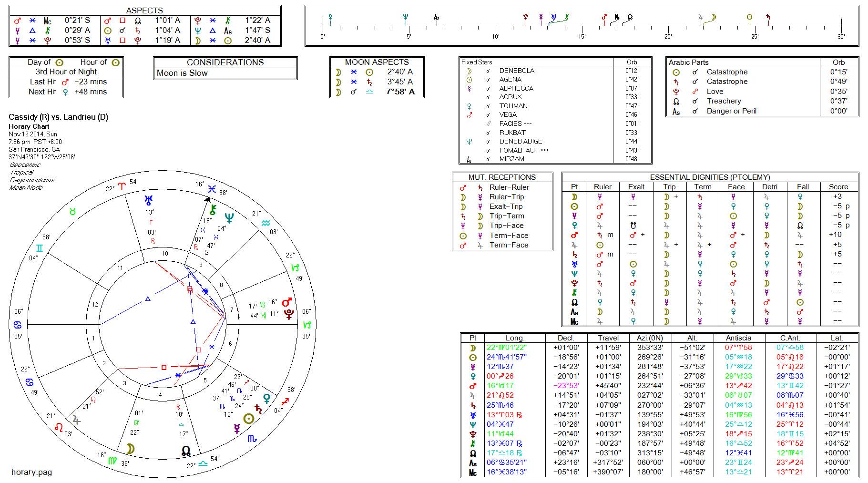Click the Mars glyph in the seventh house

tap(287, 302)
